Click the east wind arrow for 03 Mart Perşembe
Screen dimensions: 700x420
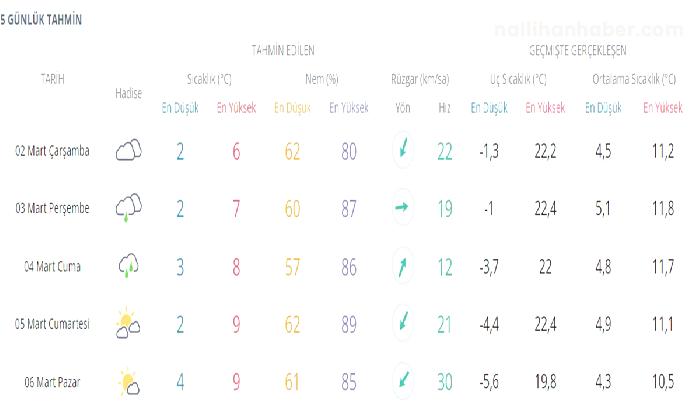402,207
